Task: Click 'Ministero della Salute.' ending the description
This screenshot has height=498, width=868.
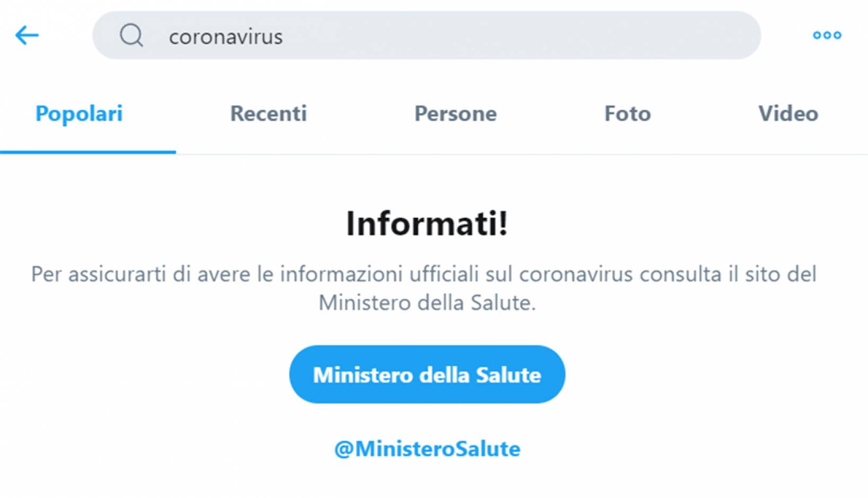Action: click(427, 303)
